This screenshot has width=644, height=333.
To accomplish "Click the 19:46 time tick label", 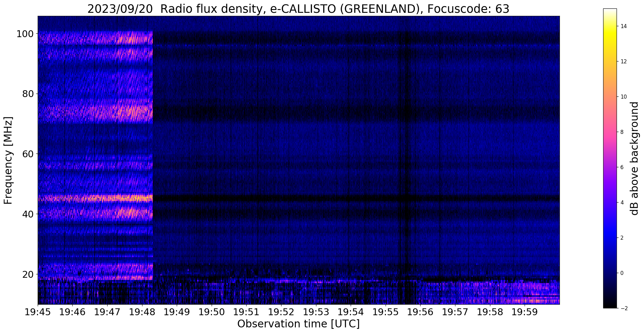I will click(x=73, y=311).
